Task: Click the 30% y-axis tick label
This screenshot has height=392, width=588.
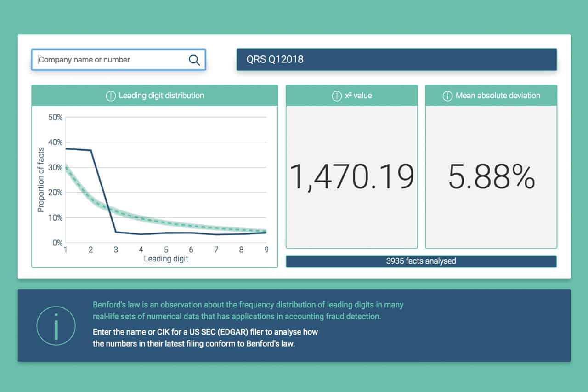Action: coord(55,168)
